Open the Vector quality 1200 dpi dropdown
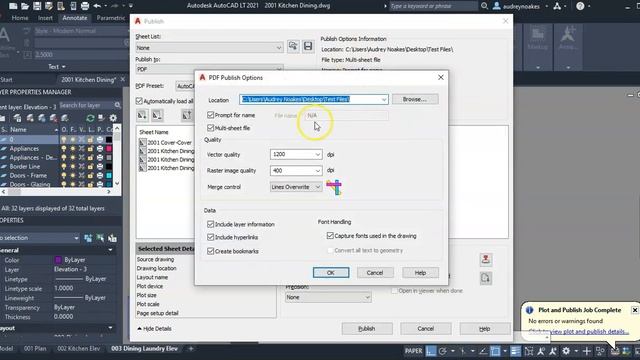The height and width of the screenshot is (360, 640). [x=318, y=154]
